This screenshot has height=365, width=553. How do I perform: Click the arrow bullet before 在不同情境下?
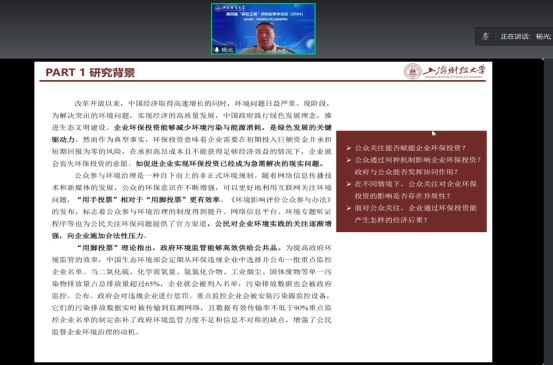[x=348, y=184]
